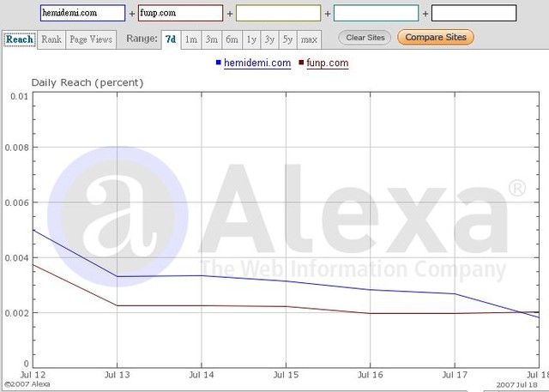Click the Jul 14 axis label
The image size is (549, 392).
(202, 375)
